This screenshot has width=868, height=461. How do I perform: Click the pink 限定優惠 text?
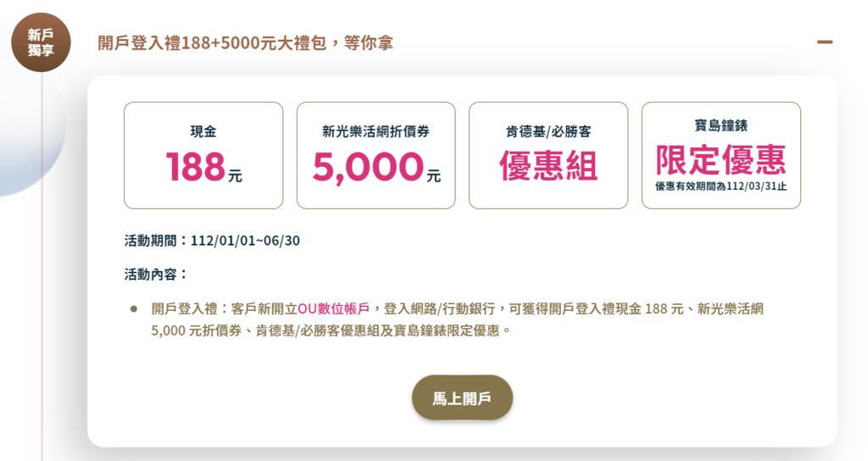721,160
